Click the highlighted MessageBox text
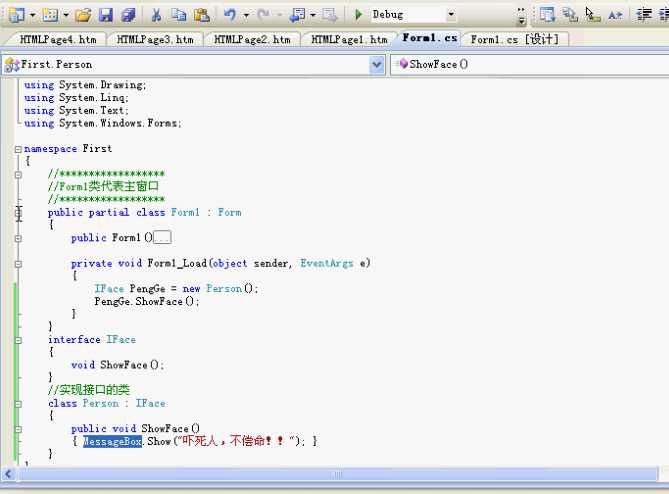 pyautogui.click(x=112, y=442)
